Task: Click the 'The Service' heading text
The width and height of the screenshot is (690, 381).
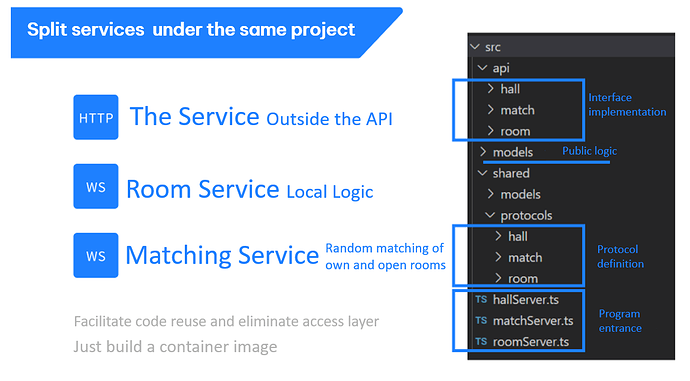Action: click(x=195, y=117)
